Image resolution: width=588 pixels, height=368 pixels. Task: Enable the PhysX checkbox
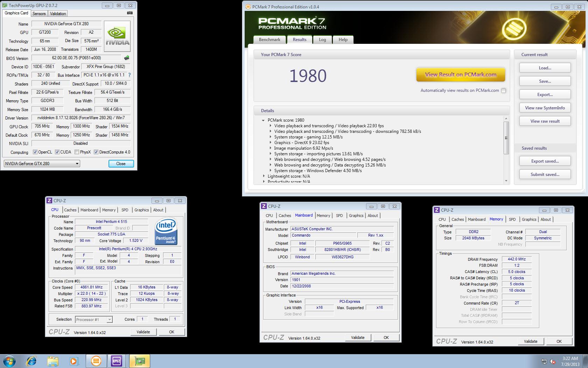coord(77,152)
